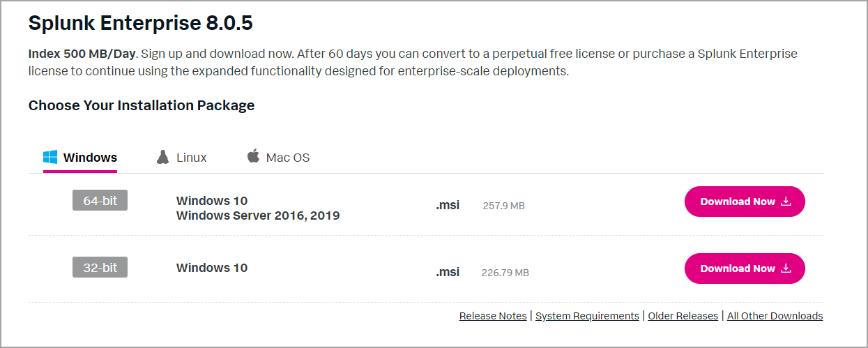Click the 64-bit badge
The height and width of the screenshot is (348, 868).
[100, 200]
